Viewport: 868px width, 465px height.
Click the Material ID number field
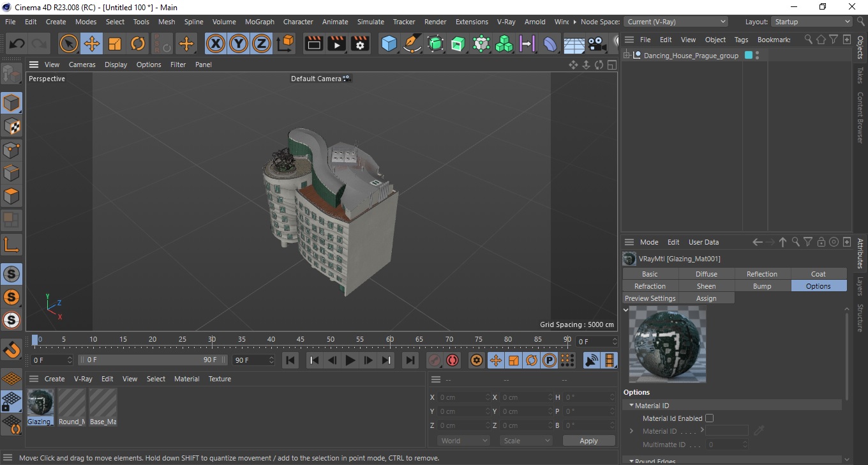[x=726, y=431]
